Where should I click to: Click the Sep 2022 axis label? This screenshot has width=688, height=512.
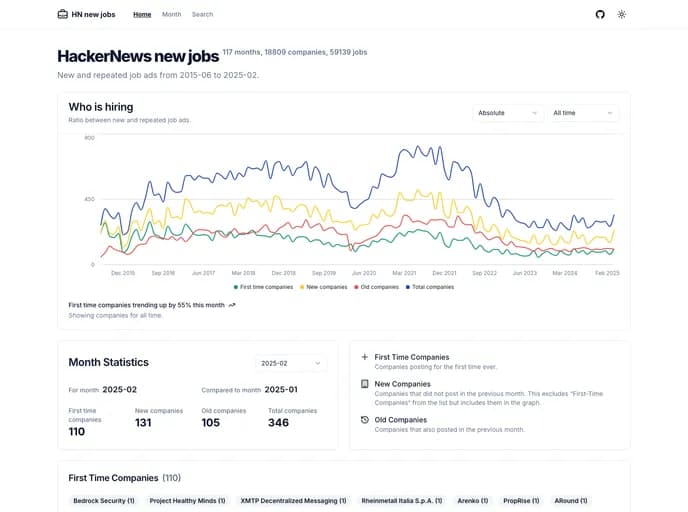[x=484, y=273]
